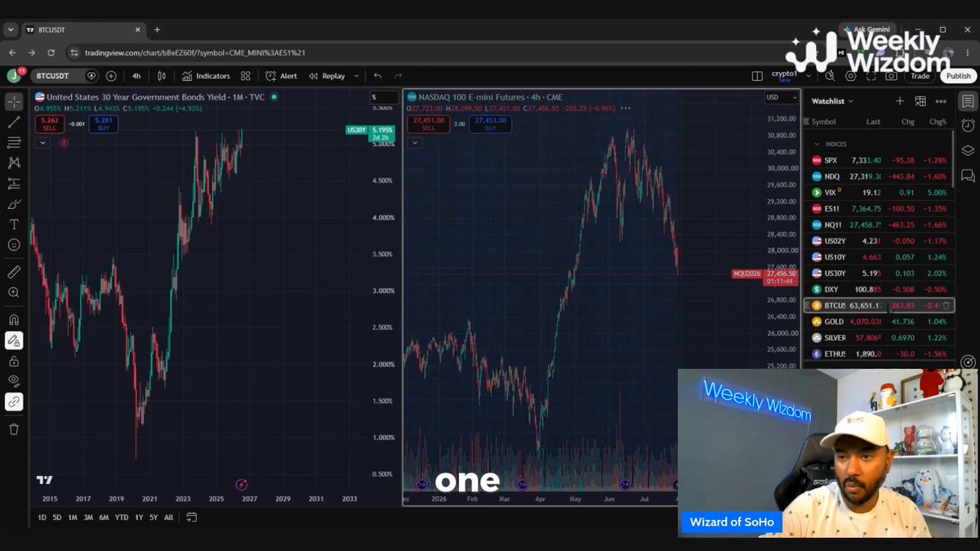Open the Watchlist name dropdown
The image size is (980, 551).
[833, 101]
